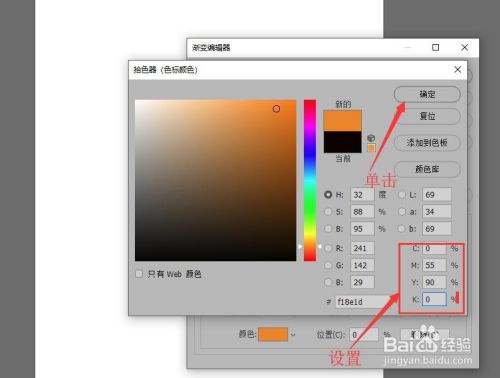500x378 pixels.
Task: Click the G field showing 142
Action: point(362,265)
